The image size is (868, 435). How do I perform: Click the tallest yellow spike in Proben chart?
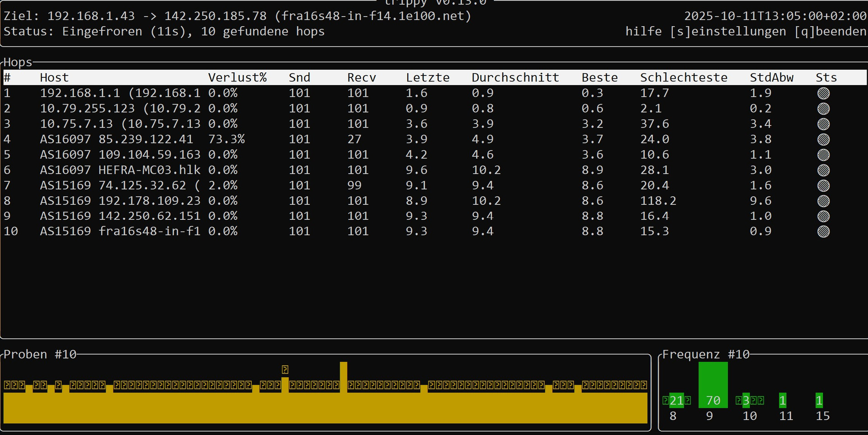[344, 377]
